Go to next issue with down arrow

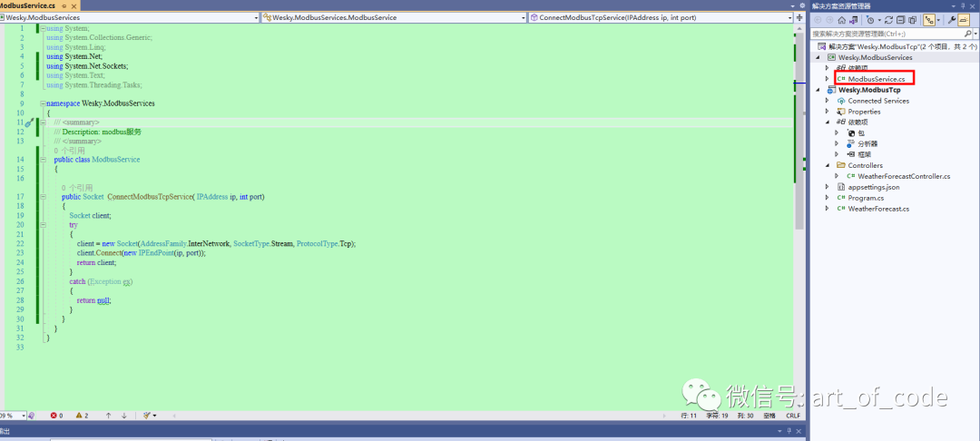[x=123, y=416]
